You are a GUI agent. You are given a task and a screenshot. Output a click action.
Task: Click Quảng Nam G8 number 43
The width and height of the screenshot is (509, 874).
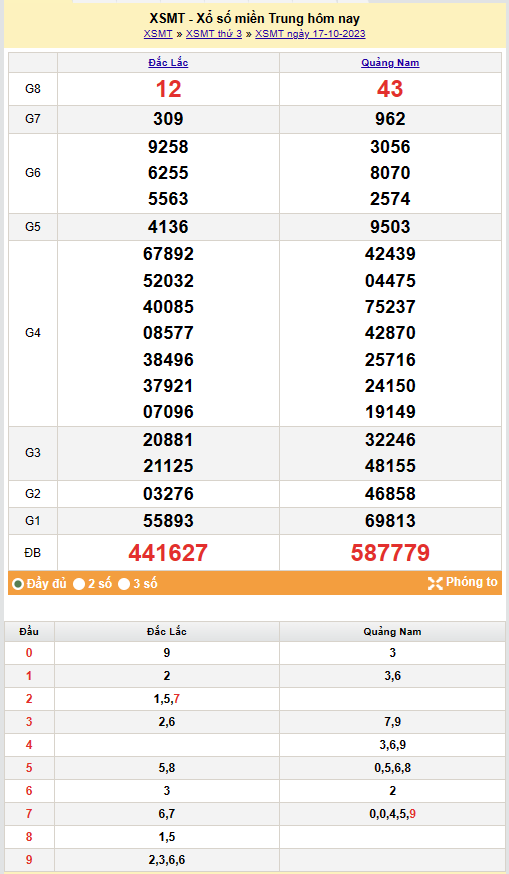point(390,89)
